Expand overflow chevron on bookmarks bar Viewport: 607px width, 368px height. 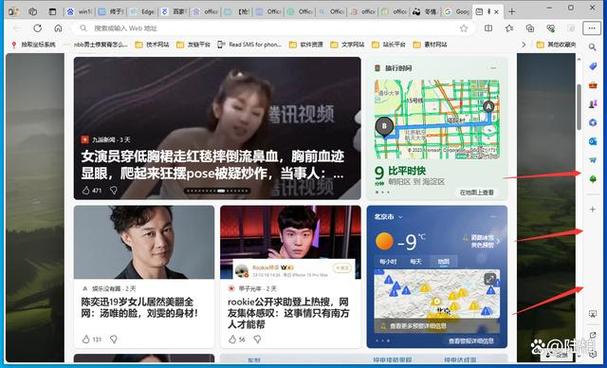point(524,45)
